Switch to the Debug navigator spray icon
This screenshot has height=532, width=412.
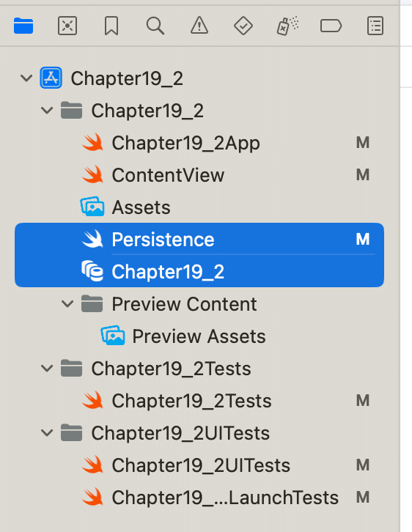[287, 26]
